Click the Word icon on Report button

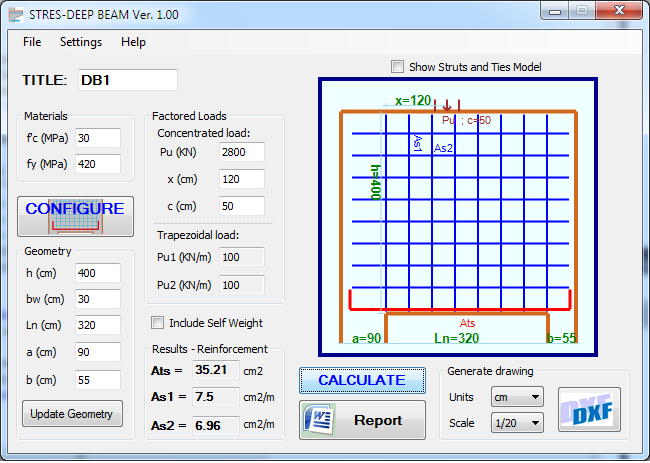point(318,419)
